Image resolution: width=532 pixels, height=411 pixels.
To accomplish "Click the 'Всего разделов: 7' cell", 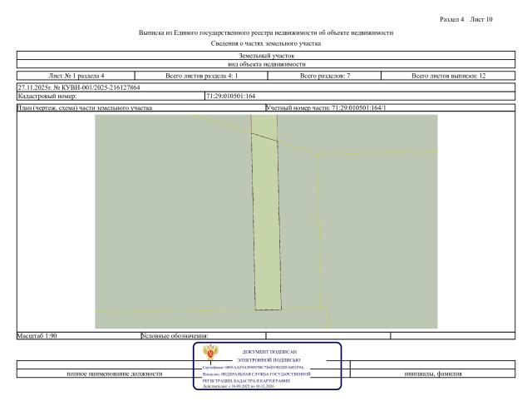I will 325,76.
